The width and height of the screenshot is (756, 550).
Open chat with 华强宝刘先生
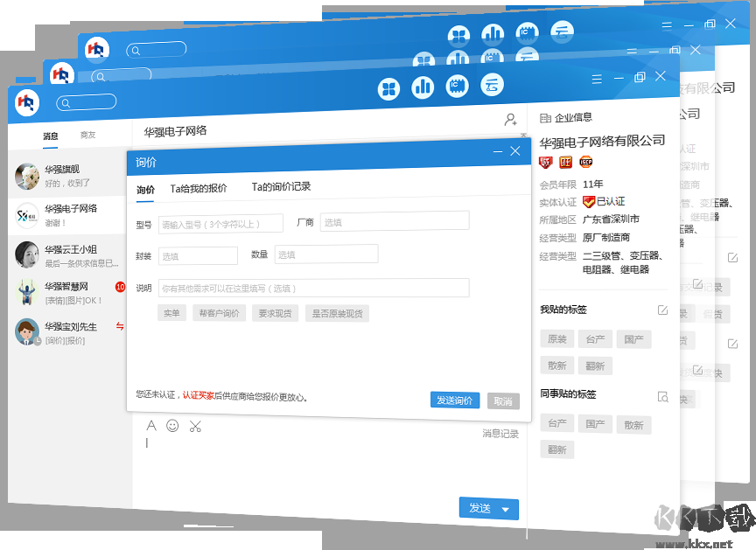pyautogui.click(x=67, y=332)
